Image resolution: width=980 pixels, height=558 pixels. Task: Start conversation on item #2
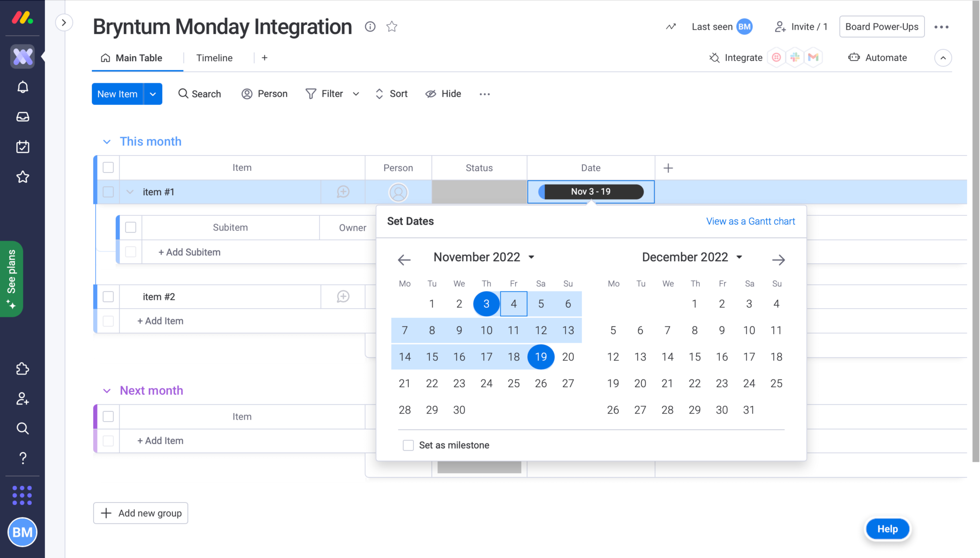point(343,297)
